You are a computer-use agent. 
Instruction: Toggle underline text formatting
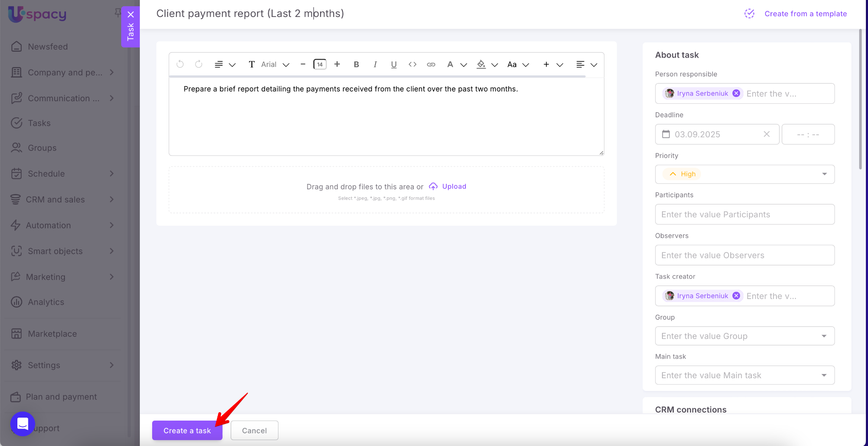click(x=393, y=64)
